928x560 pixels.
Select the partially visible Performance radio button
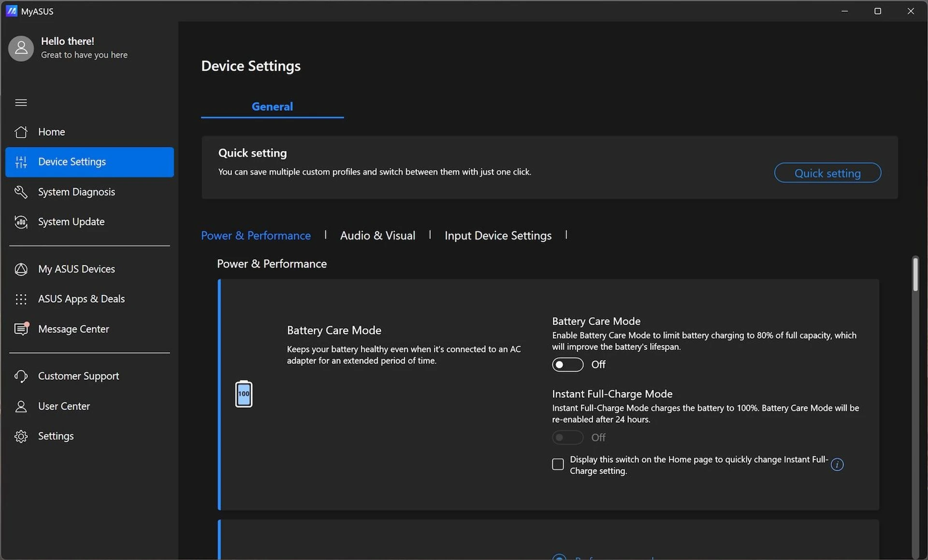point(559,557)
